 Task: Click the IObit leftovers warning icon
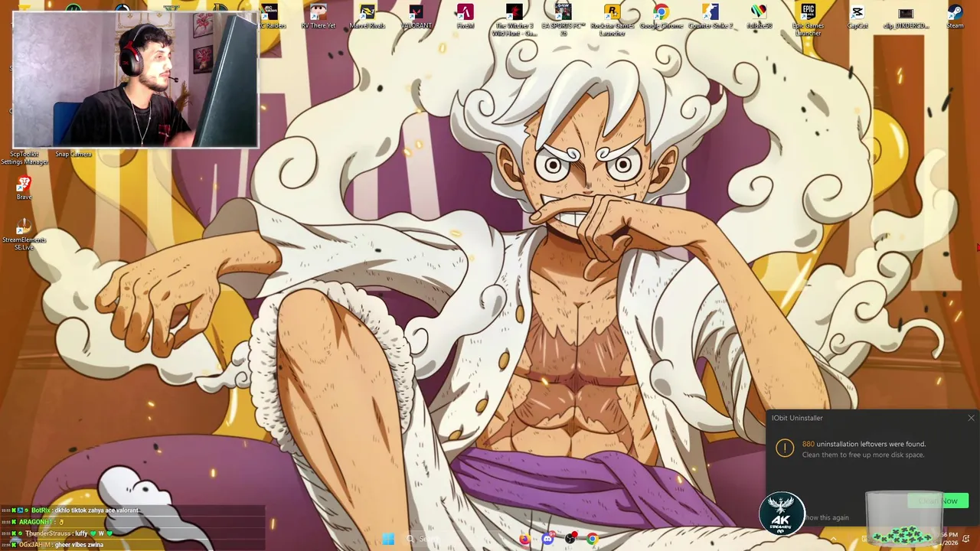tap(785, 448)
